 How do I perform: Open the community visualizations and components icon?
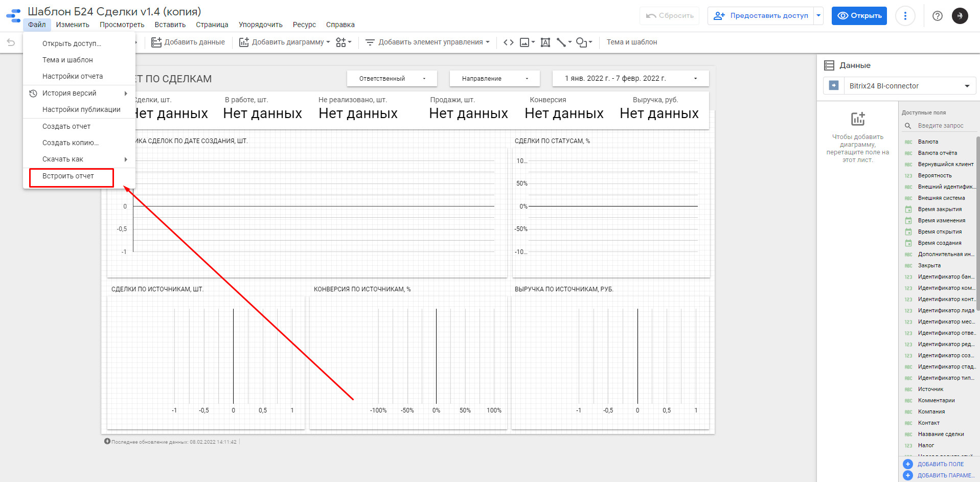click(x=343, y=42)
